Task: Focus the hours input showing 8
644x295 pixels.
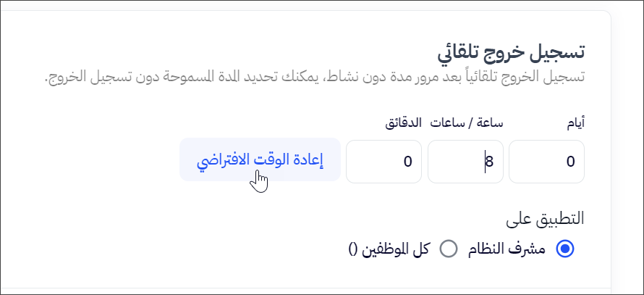Action: (x=465, y=162)
